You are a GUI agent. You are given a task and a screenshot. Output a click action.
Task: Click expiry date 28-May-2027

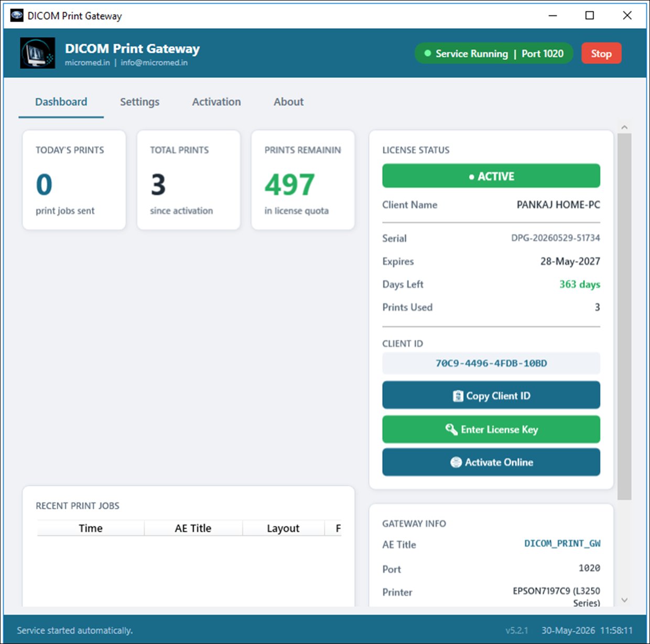pos(570,261)
